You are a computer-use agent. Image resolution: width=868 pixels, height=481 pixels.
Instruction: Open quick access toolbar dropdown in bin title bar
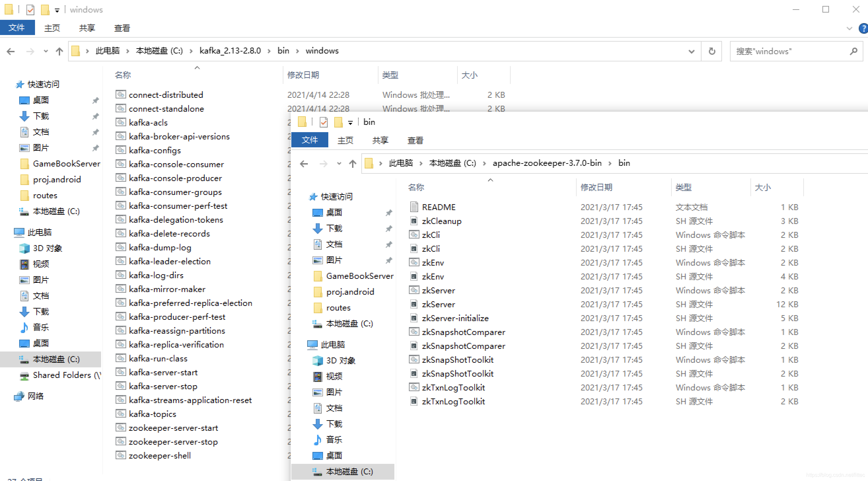(x=350, y=122)
